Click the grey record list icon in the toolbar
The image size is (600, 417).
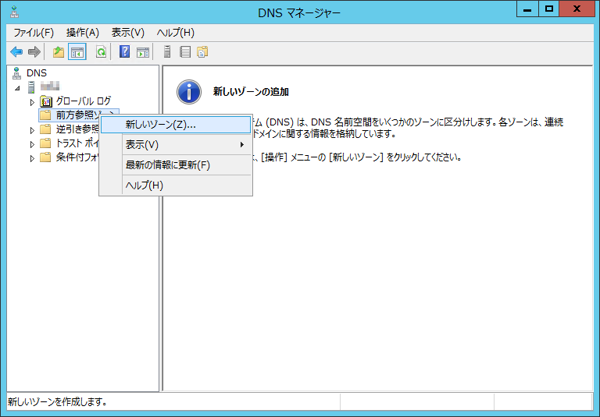(x=185, y=52)
